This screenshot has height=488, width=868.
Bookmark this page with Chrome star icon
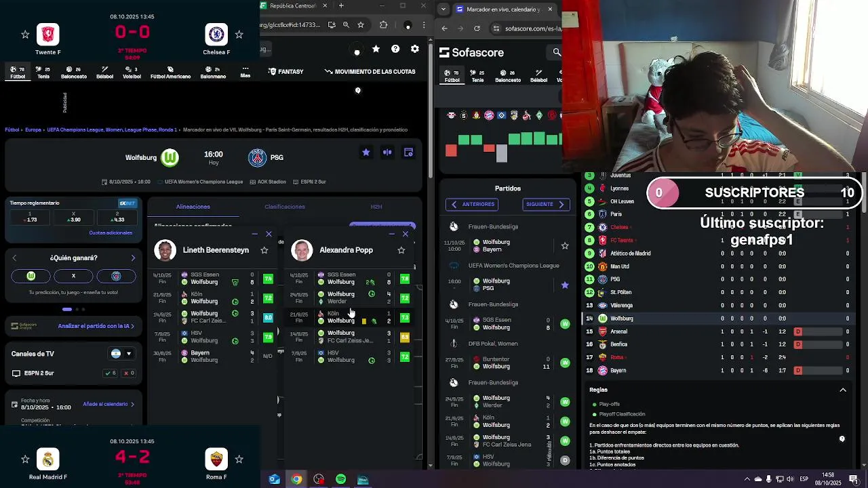coord(361,25)
